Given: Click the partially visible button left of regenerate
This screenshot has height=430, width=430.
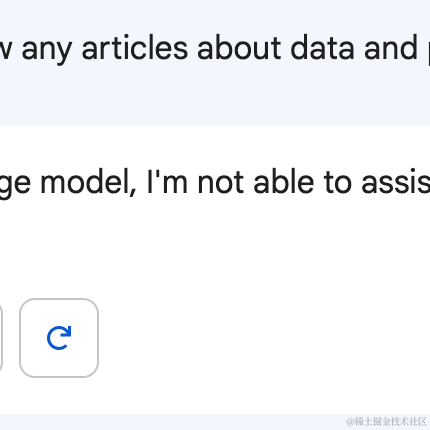Looking at the screenshot, I should coord(1,338).
